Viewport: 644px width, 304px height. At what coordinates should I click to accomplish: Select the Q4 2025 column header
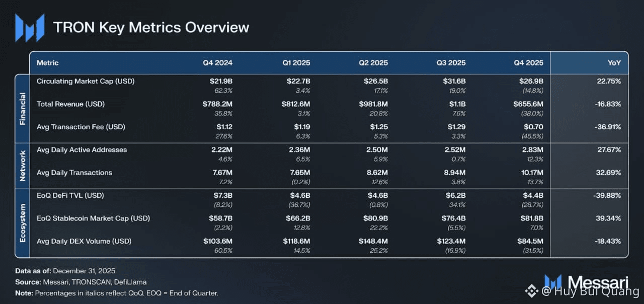[528, 63]
